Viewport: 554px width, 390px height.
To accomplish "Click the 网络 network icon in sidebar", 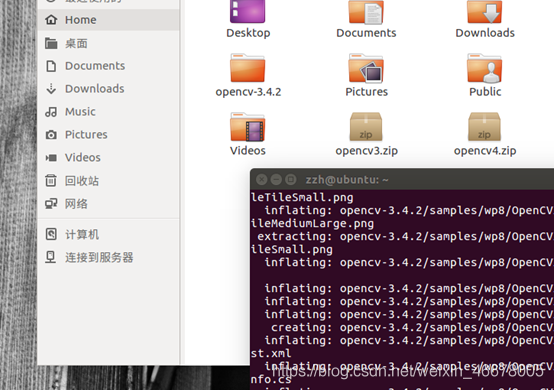I will pyautogui.click(x=51, y=203).
